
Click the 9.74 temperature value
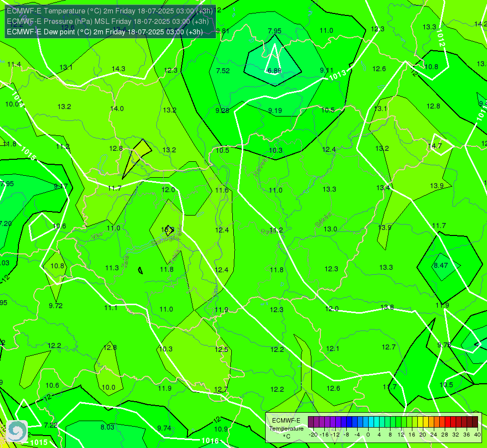164,429
